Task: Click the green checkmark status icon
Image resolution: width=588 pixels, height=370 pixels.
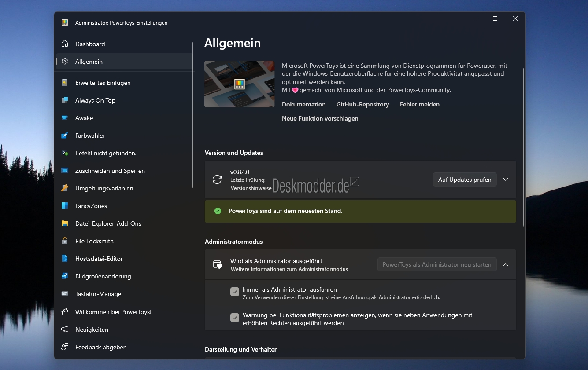Action: coord(218,211)
